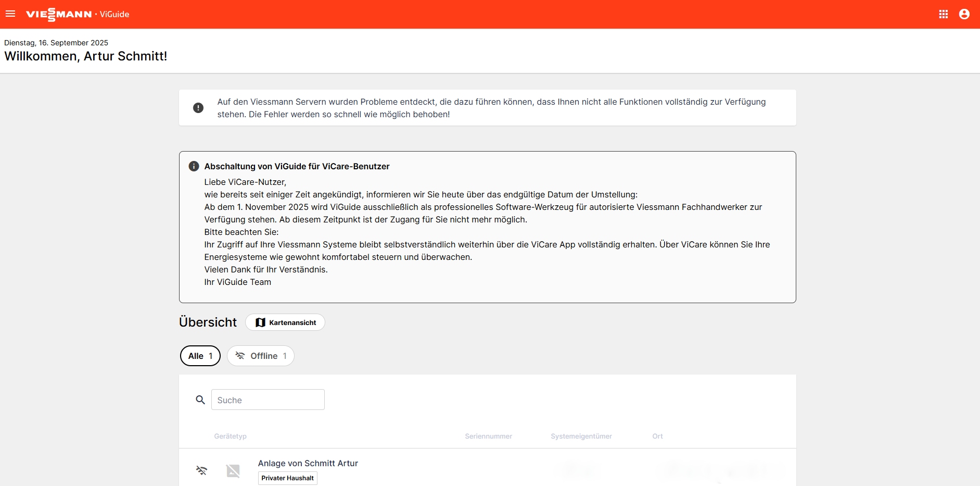Click the ViGuide title in header
The height and width of the screenshot is (486, 980).
114,15
